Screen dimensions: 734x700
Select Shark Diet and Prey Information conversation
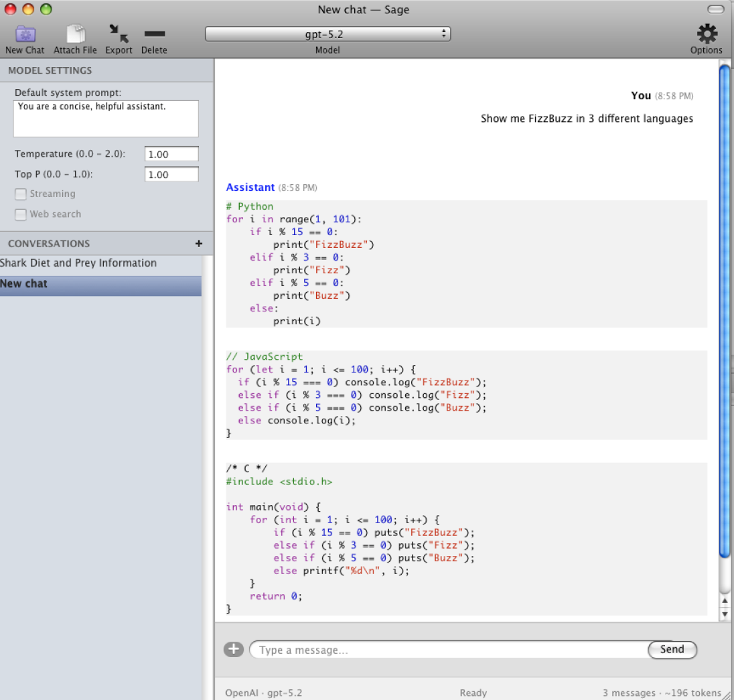coord(78,263)
